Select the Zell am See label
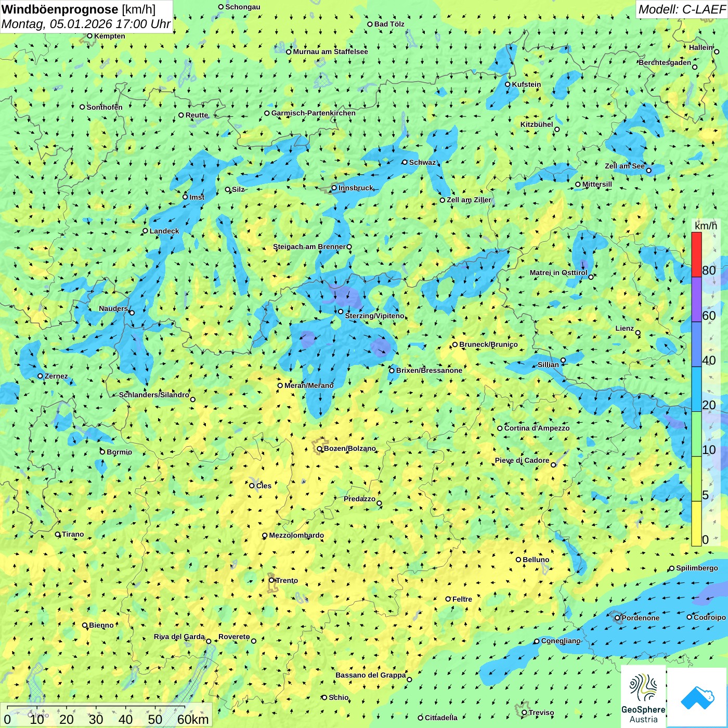The image size is (728, 728). [x=625, y=166]
